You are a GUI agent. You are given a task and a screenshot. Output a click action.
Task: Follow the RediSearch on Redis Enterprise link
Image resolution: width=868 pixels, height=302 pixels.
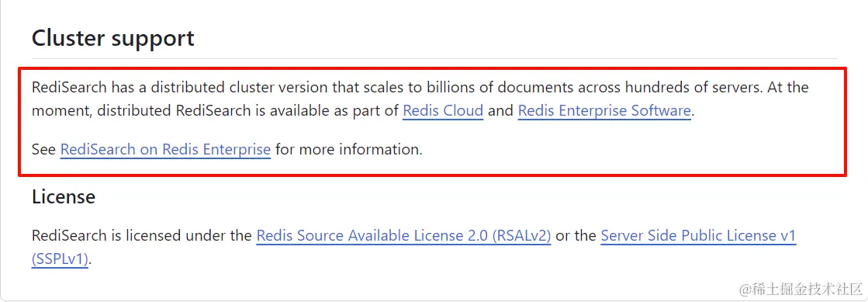165,150
